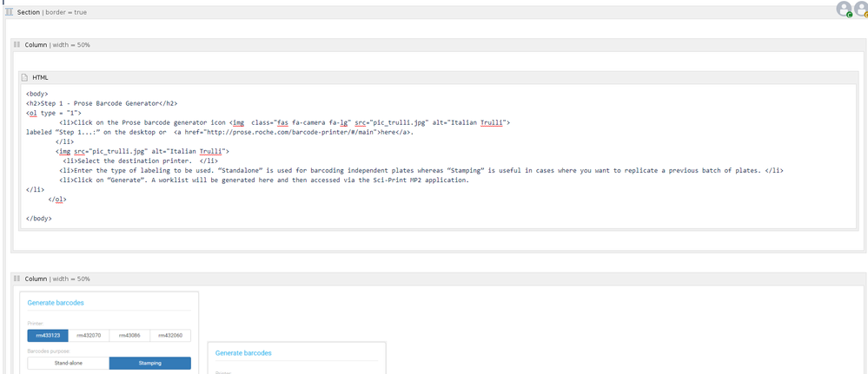This screenshot has width=868, height=374.
Task: Click the standalone <img src="pic_trulli.jpg"> line
Action: [142, 151]
